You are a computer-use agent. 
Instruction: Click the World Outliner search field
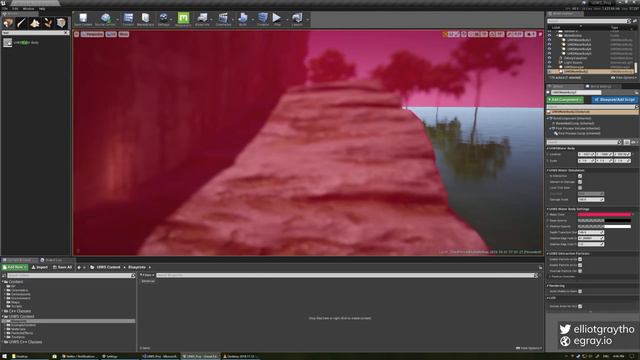[588, 21]
